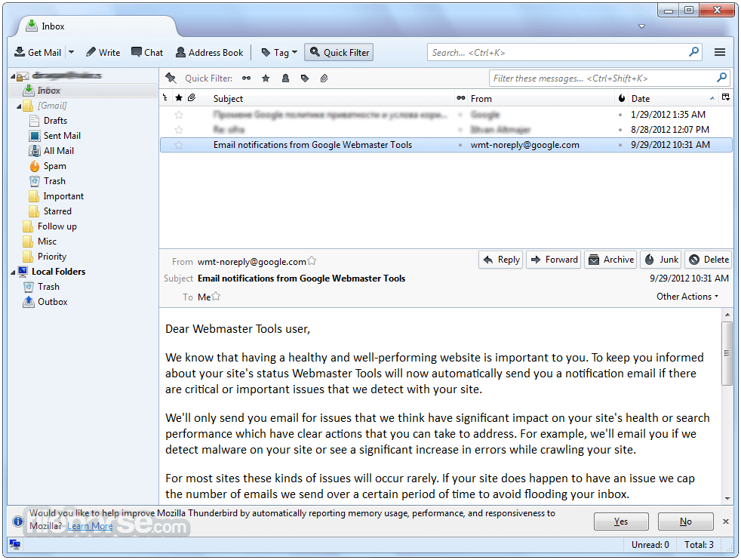Open the Outbox folder

point(53,302)
